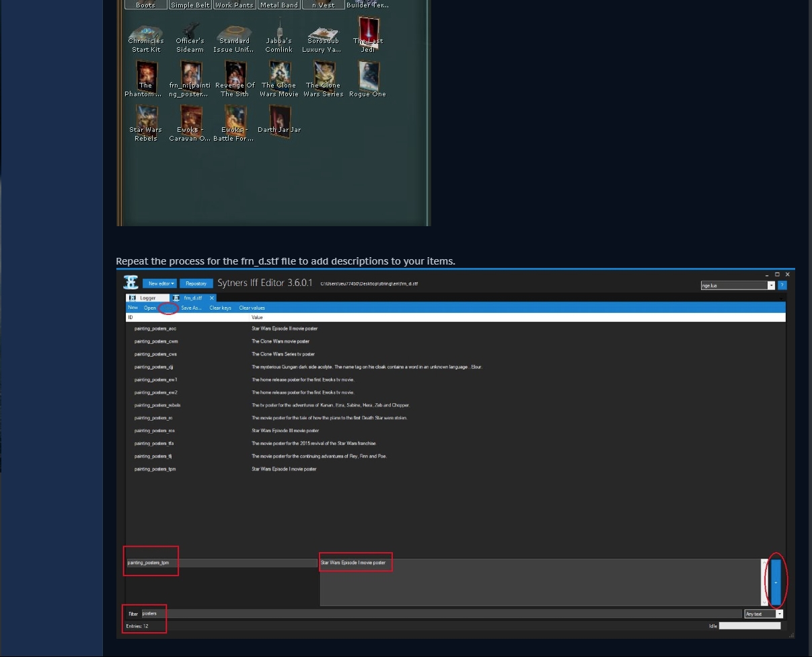Viewport: 812px width, 657px height.
Task: Click the blue help question-mark button
Action: (x=782, y=285)
